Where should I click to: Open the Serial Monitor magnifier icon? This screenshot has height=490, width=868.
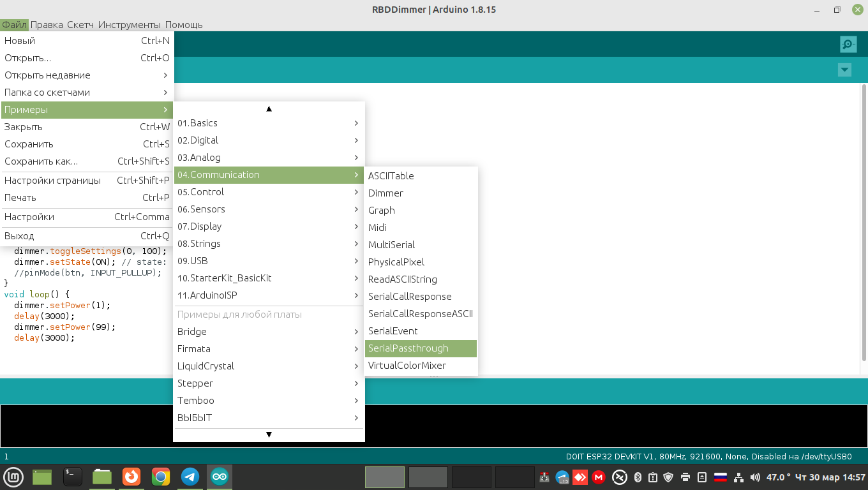[848, 44]
